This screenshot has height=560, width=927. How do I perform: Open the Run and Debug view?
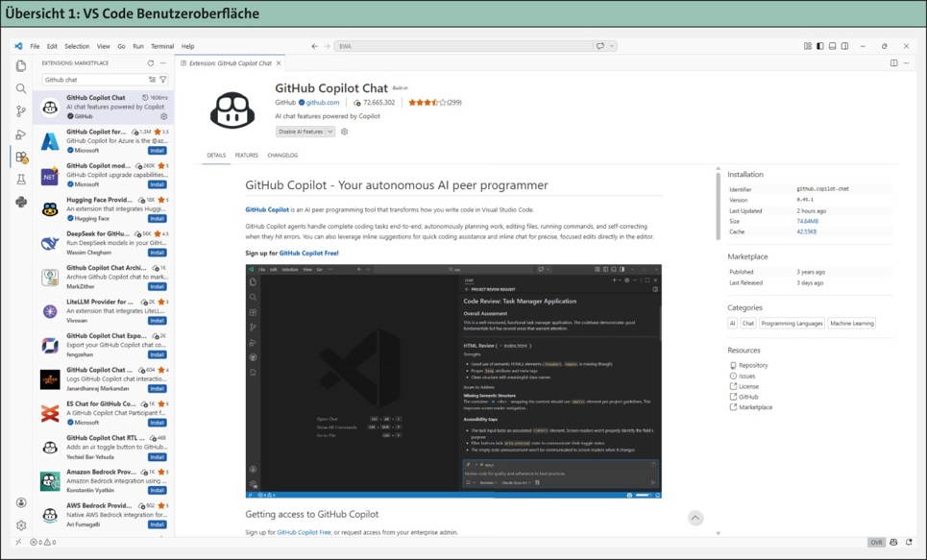coord(21,134)
